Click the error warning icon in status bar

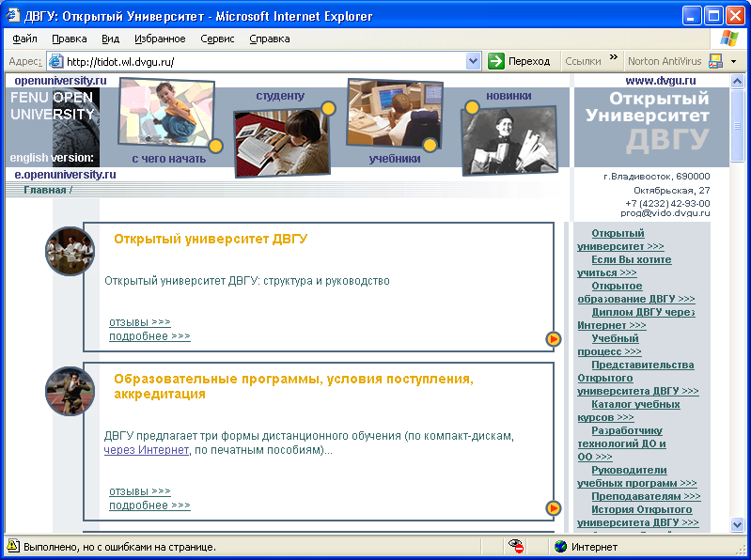click(13, 546)
